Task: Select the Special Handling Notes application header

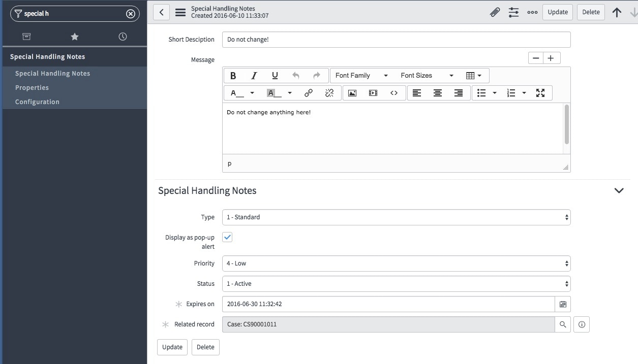Action: (x=48, y=57)
